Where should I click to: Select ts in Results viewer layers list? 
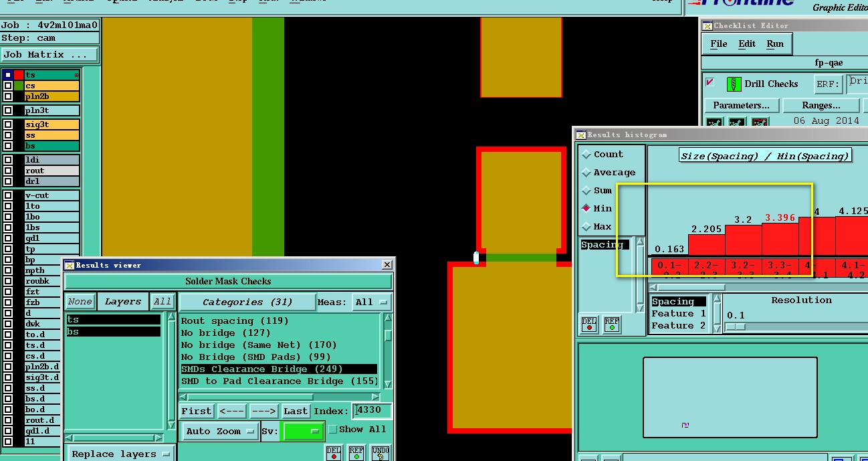(113, 320)
